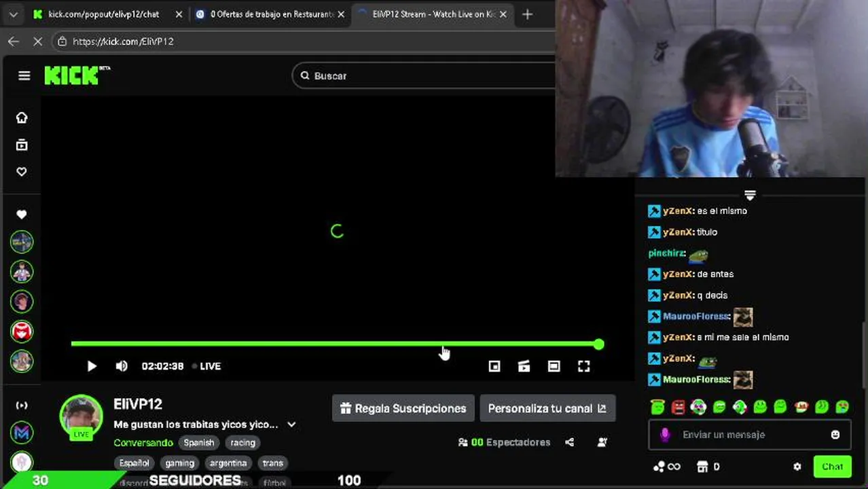Collapse chat with the top arrow icon

[x=750, y=195]
